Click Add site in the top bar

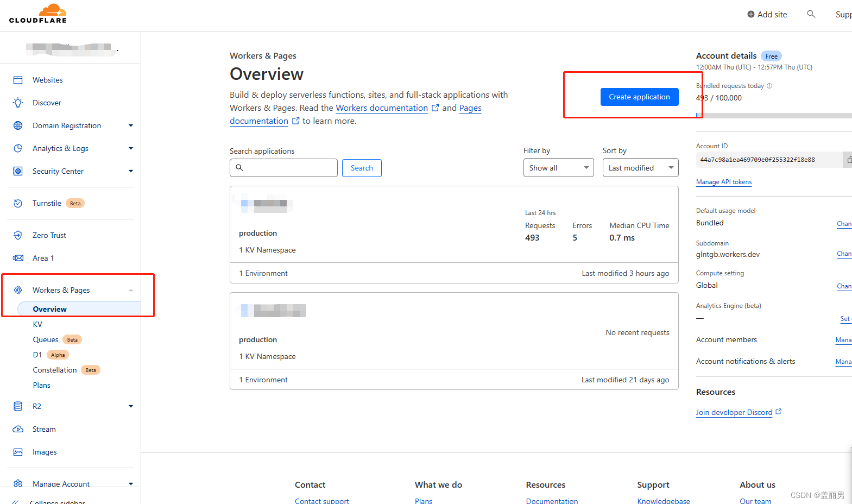(x=767, y=14)
